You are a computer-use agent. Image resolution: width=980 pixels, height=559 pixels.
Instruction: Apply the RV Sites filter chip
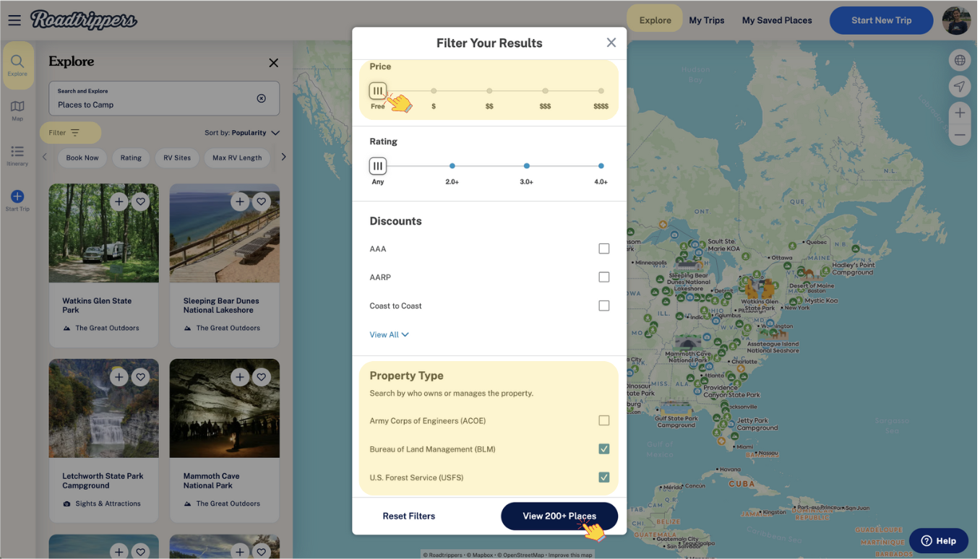coord(177,157)
